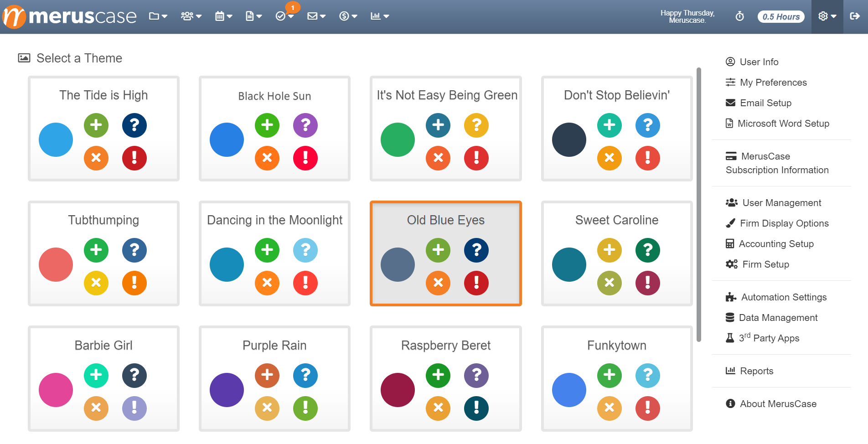Viewport: 868px width, 444px height.
Task: Open User Management
Action: [774, 203]
